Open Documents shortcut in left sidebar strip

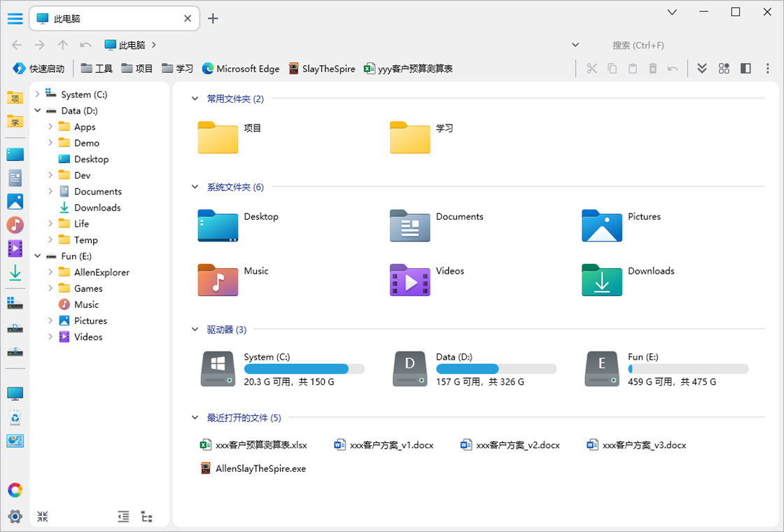15,178
